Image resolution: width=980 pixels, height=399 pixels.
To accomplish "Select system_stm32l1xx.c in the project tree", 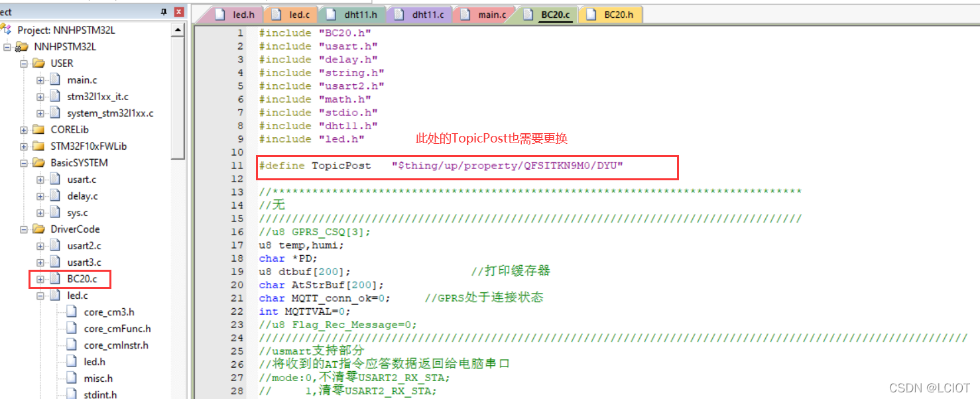I will 110,113.
